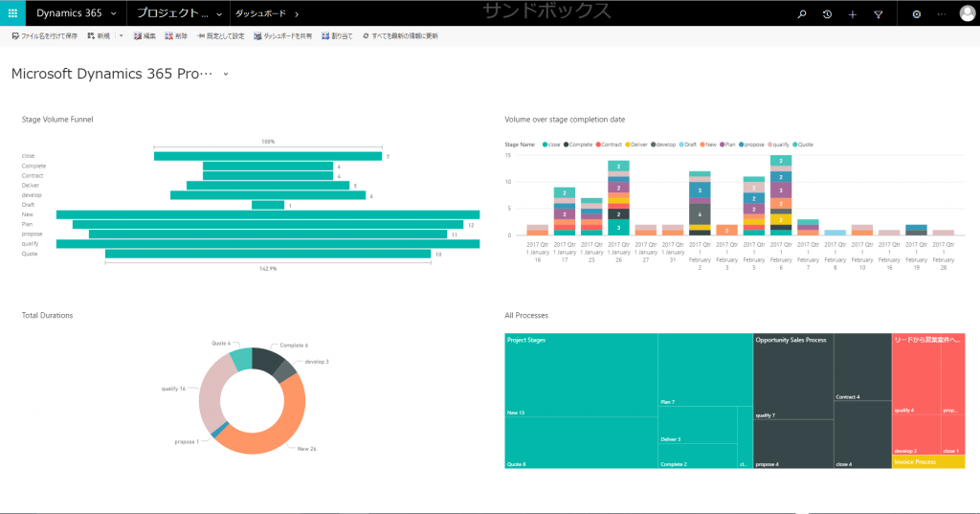Select the Complete legend color dot
Screen dimensions: 980x514
[x=567, y=145]
